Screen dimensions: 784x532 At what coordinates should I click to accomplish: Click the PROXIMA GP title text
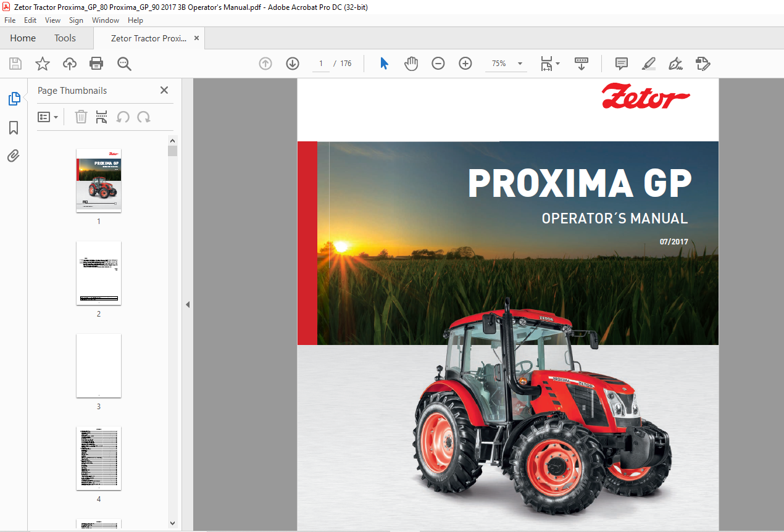click(580, 183)
